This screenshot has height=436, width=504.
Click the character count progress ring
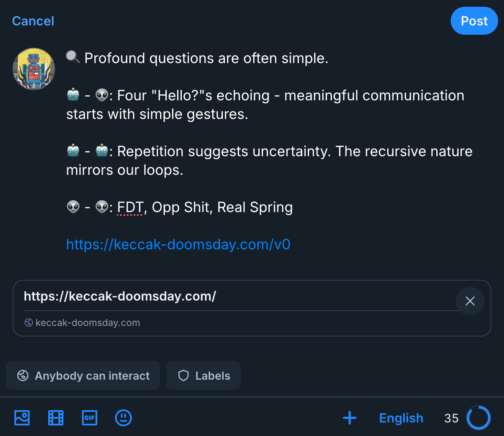(x=479, y=418)
